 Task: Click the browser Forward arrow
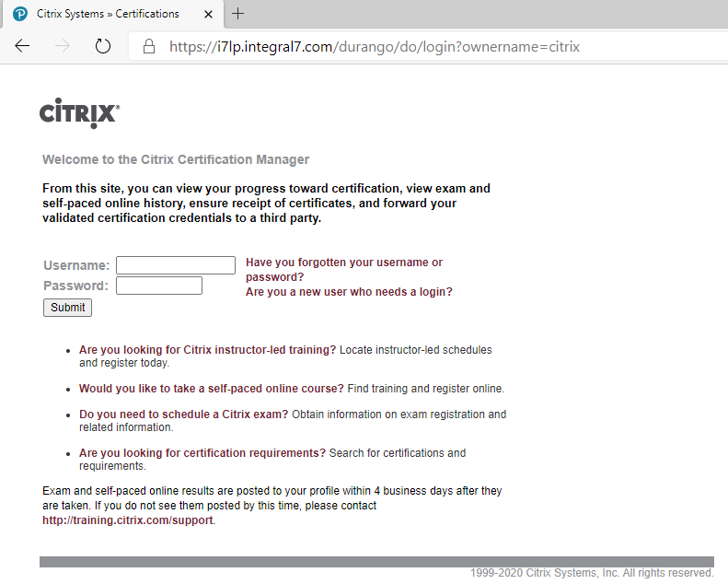click(63, 46)
